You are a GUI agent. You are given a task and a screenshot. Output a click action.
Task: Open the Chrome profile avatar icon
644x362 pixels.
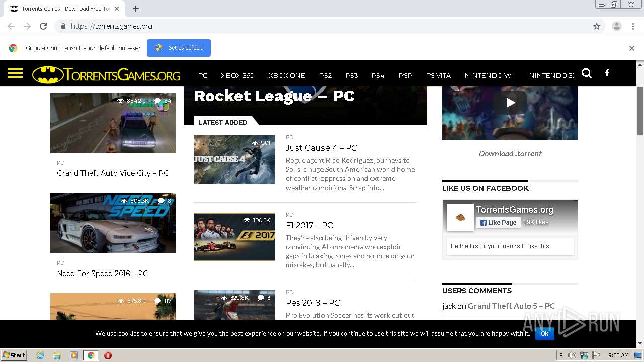coord(617,26)
